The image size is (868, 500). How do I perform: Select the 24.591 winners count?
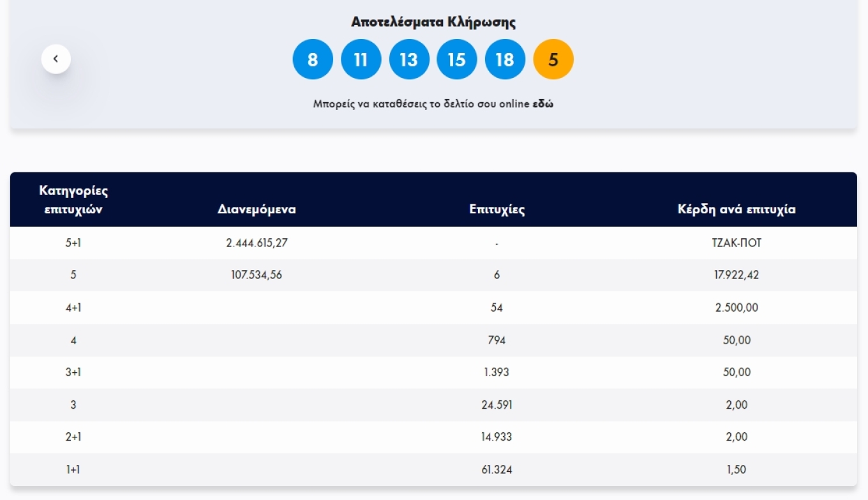coord(497,405)
